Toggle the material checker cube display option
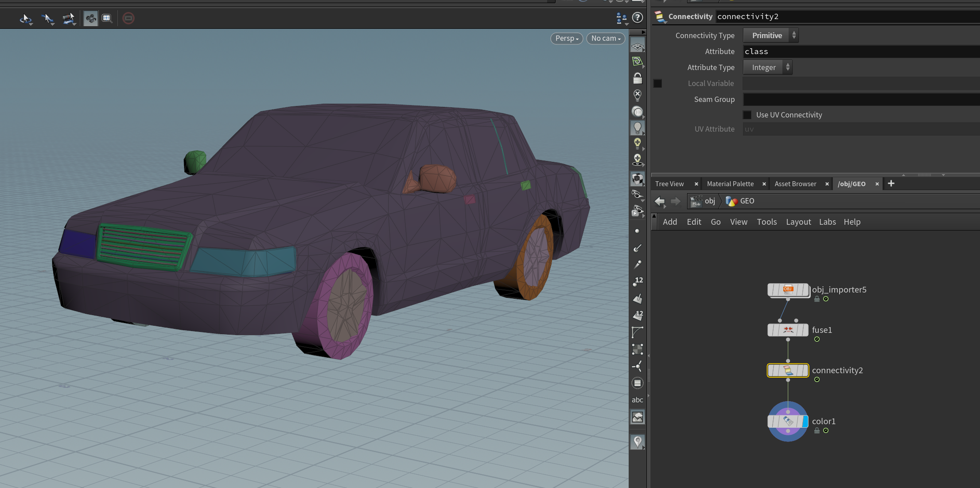 [x=637, y=179]
